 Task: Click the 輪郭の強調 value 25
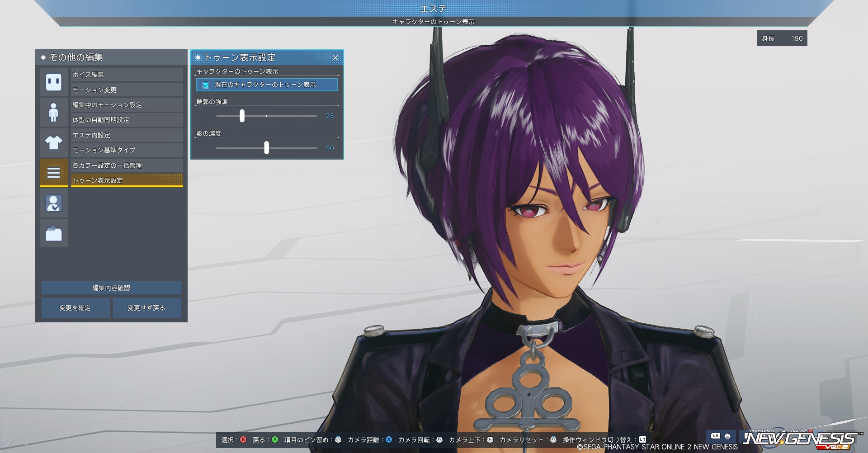(330, 116)
